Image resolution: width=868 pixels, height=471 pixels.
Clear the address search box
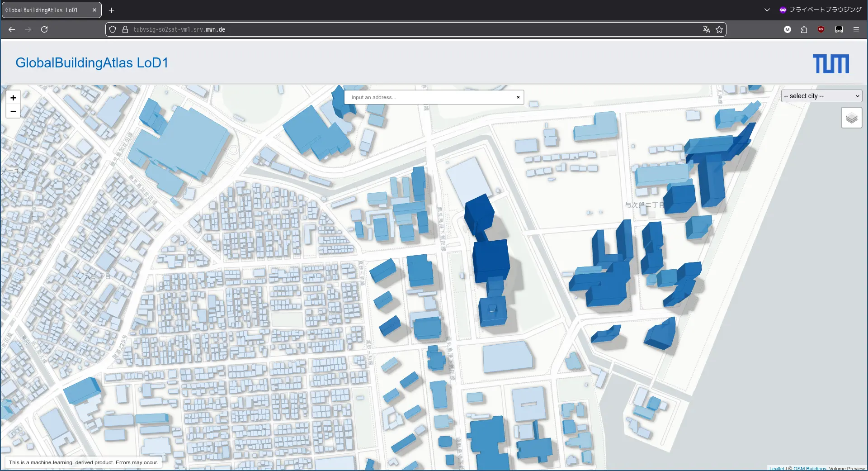518,97
